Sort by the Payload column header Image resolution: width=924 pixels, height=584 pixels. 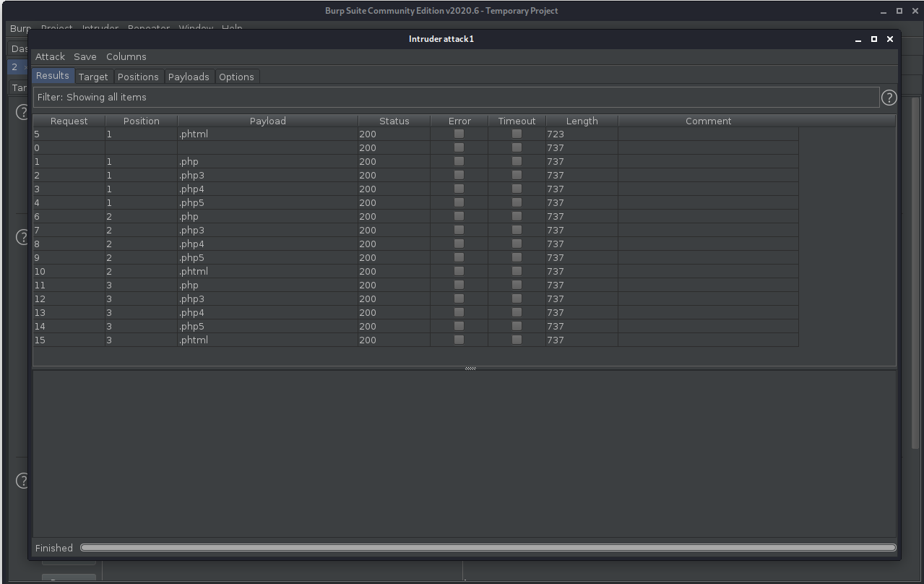[267, 121]
